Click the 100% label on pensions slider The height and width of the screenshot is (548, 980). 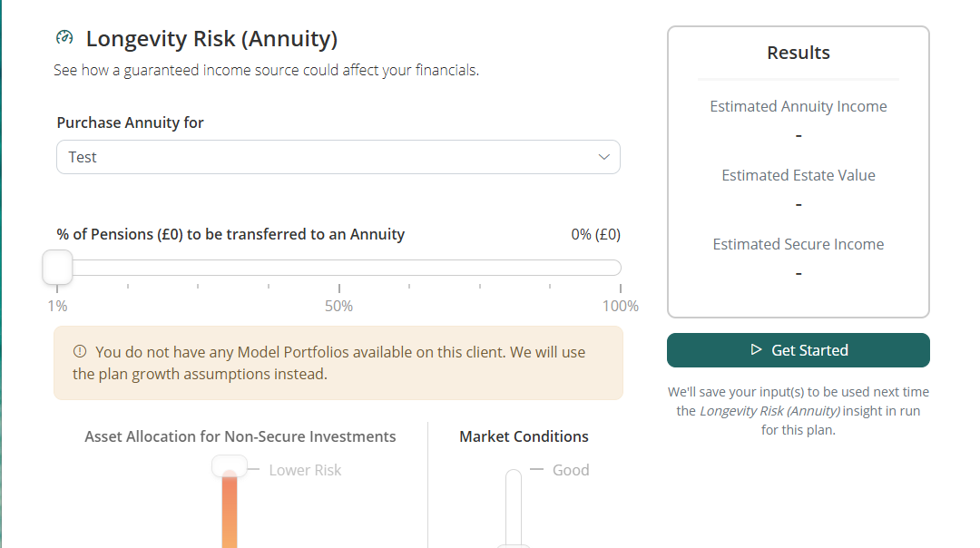(620, 307)
